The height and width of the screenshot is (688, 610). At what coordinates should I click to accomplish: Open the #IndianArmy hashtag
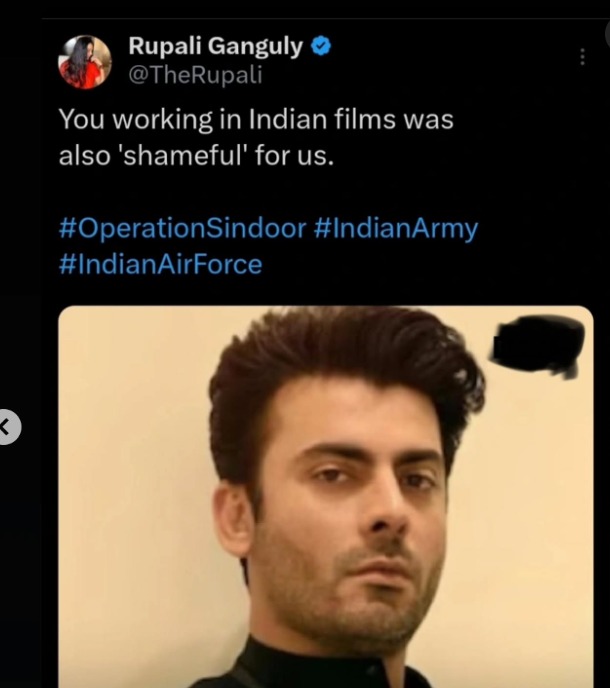(396, 228)
